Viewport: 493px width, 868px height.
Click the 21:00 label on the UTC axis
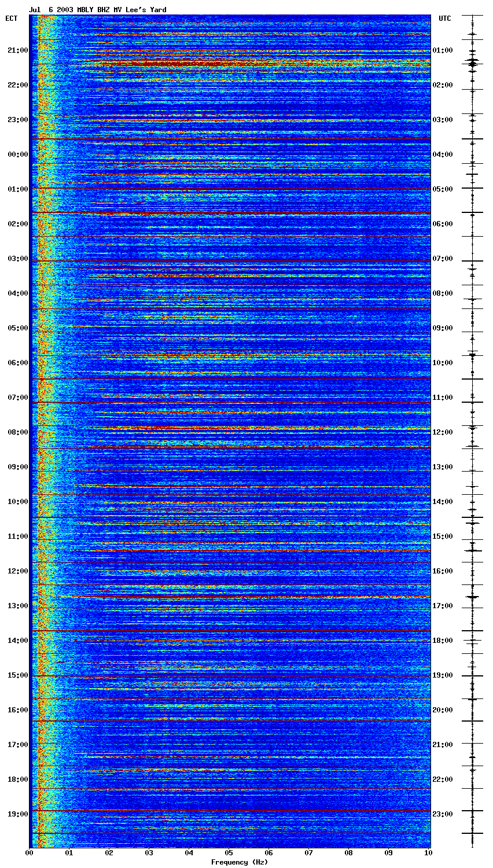[x=443, y=745]
